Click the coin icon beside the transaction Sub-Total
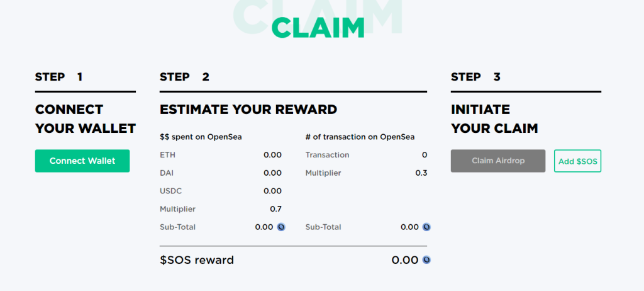The height and width of the screenshot is (291, 644). click(x=426, y=227)
